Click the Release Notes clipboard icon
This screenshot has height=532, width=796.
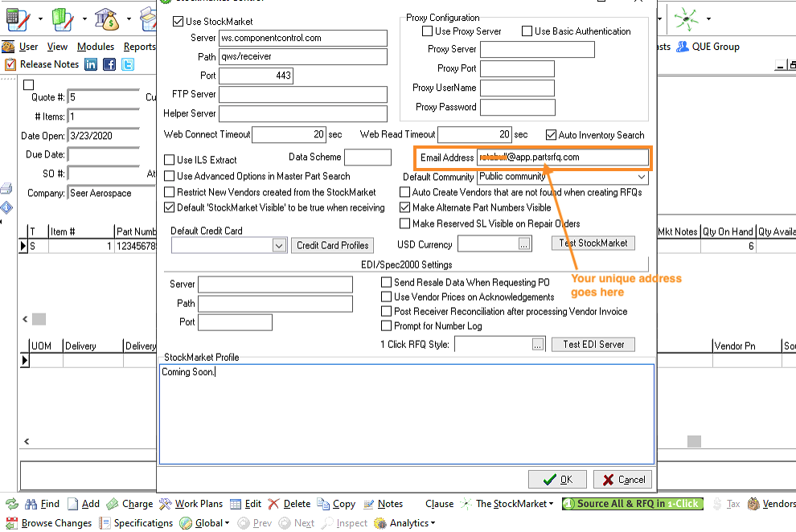(10, 64)
